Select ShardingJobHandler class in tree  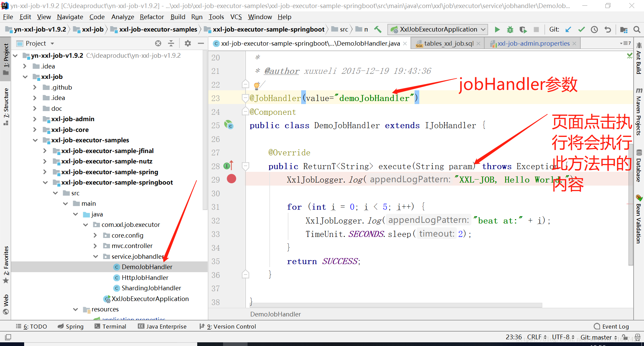point(151,288)
